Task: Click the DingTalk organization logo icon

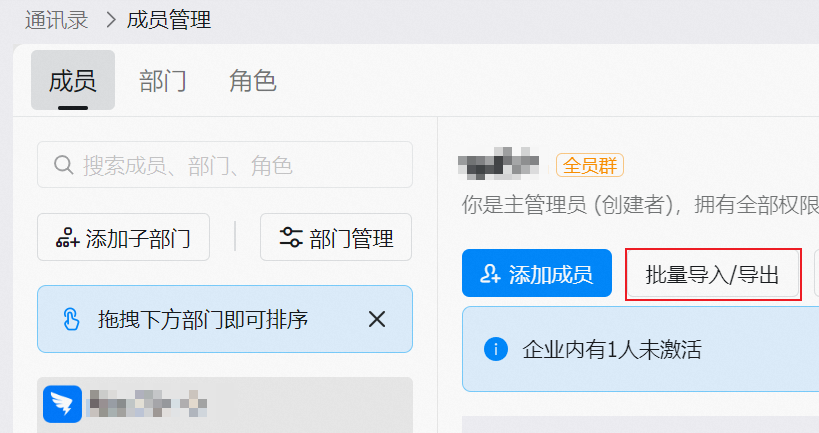Action: pyautogui.click(x=63, y=404)
